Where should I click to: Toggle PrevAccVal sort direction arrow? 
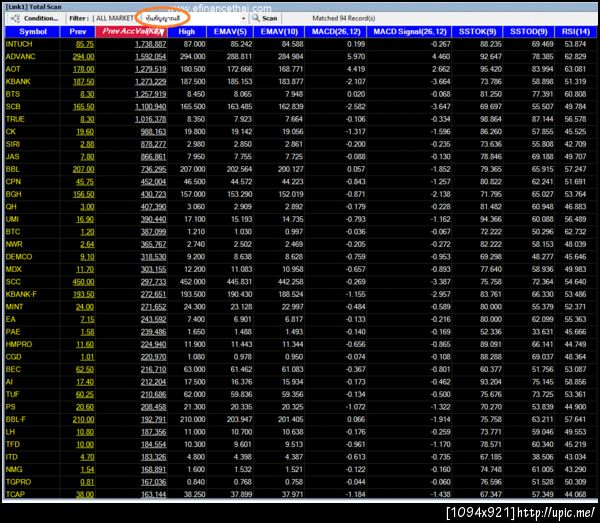click(162, 32)
